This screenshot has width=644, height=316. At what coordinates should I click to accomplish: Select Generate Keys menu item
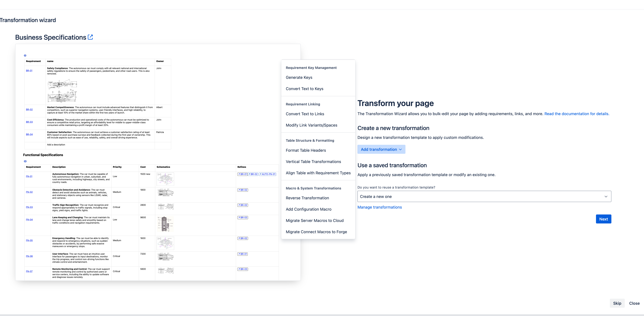pos(299,78)
